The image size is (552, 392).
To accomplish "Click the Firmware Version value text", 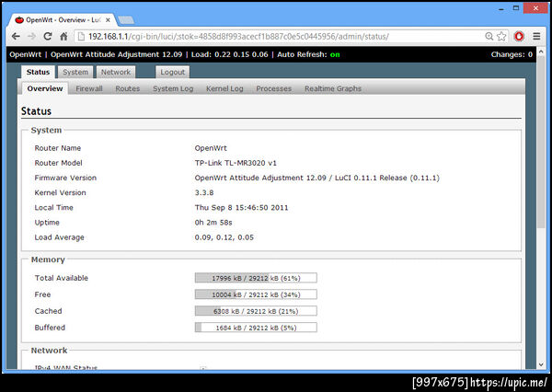I will coord(316,178).
